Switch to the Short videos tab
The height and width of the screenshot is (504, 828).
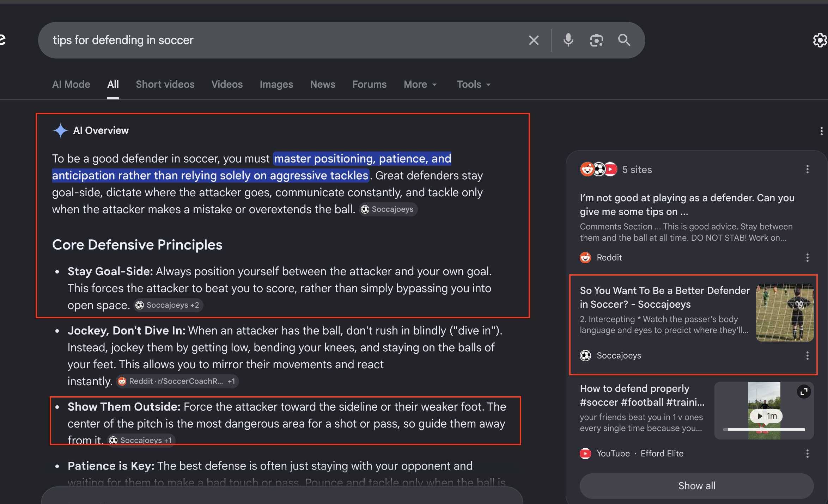point(165,85)
